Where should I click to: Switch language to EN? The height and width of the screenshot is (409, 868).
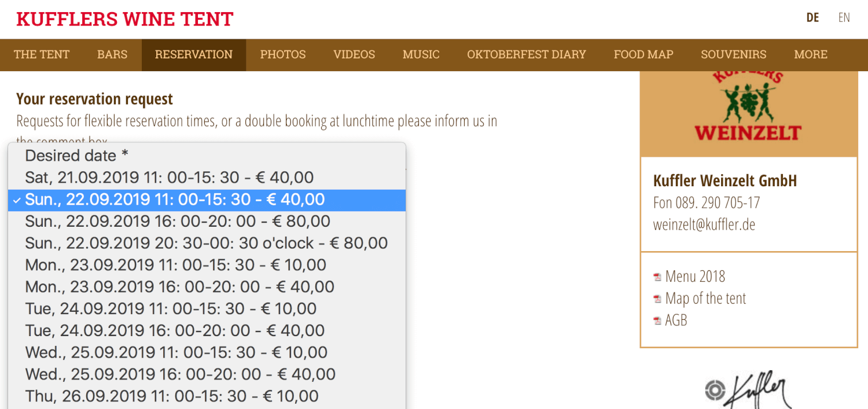click(844, 18)
